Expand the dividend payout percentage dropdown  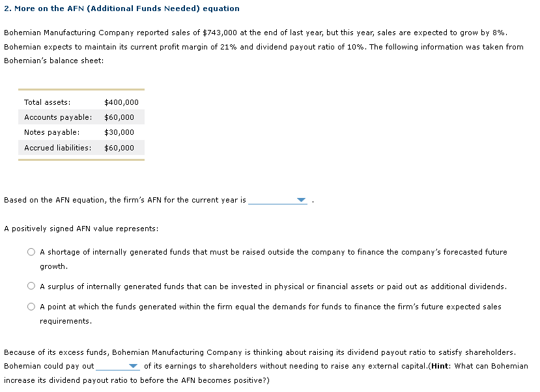(132, 366)
